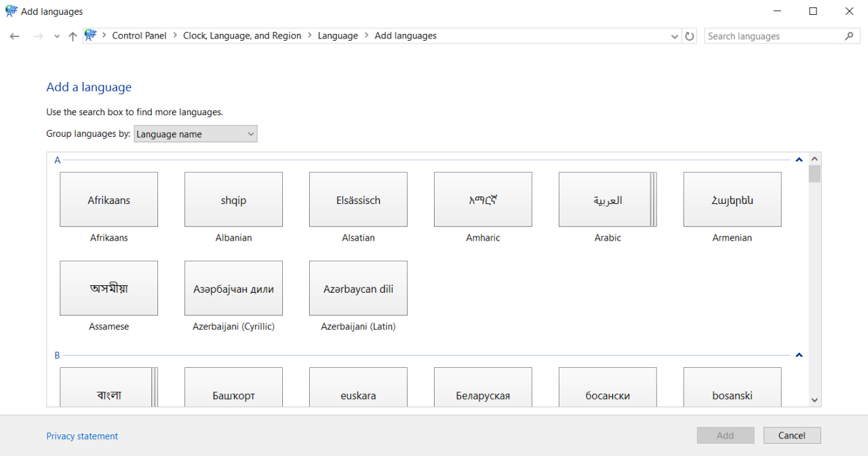Choose the bosanski language tile
868x456 pixels.
tap(732, 387)
